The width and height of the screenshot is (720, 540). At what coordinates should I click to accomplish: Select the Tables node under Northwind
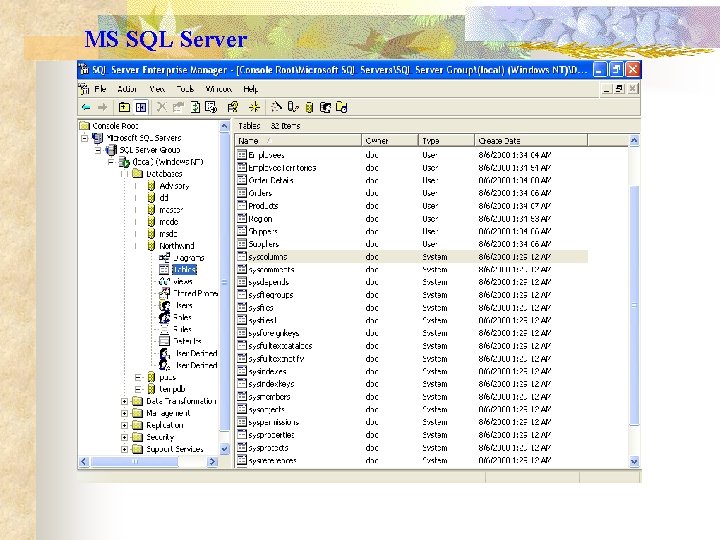tap(184, 269)
